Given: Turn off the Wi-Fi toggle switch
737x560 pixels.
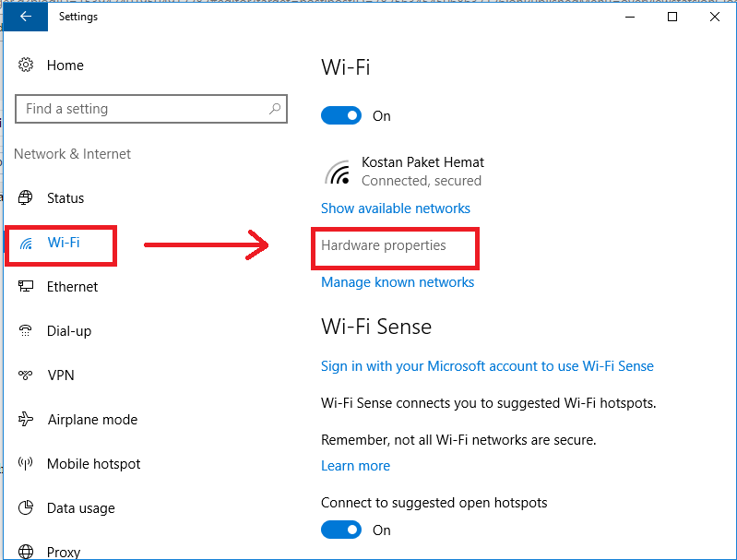Looking at the screenshot, I should point(340,116).
